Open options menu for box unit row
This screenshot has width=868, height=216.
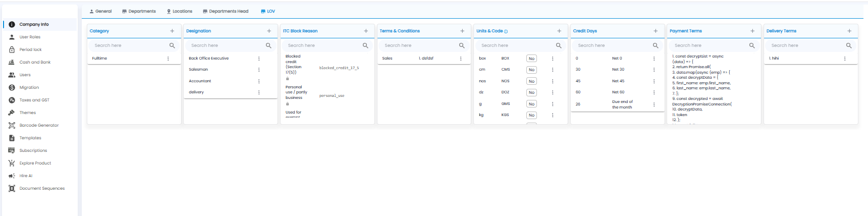553,59
